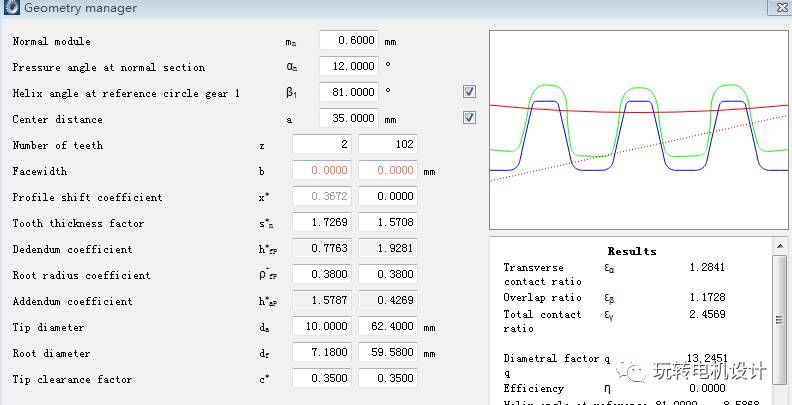Click the Results panel scroll up arrow
This screenshot has height=405, width=792.
tap(779, 245)
